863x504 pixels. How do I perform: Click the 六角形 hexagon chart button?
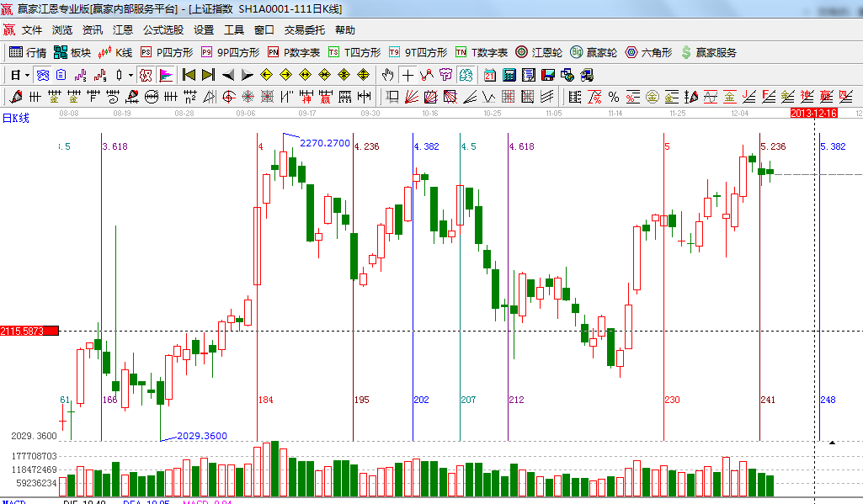pos(648,52)
